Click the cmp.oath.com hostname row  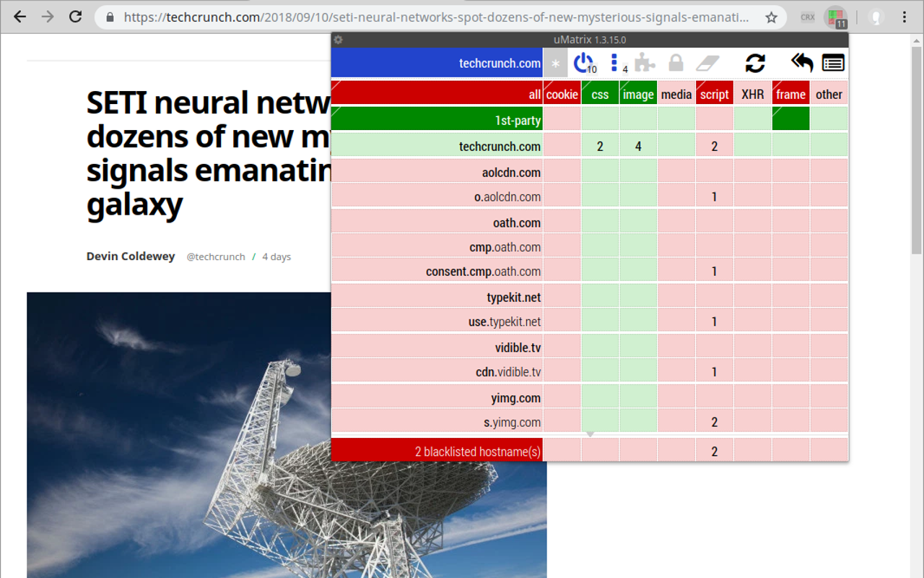[437, 246]
